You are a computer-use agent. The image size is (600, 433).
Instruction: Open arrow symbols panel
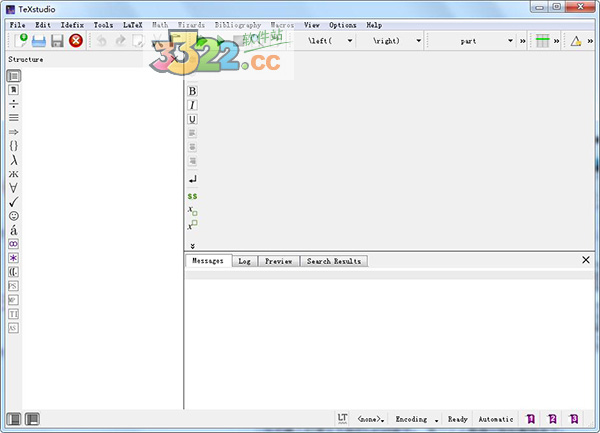pyautogui.click(x=14, y=132)
